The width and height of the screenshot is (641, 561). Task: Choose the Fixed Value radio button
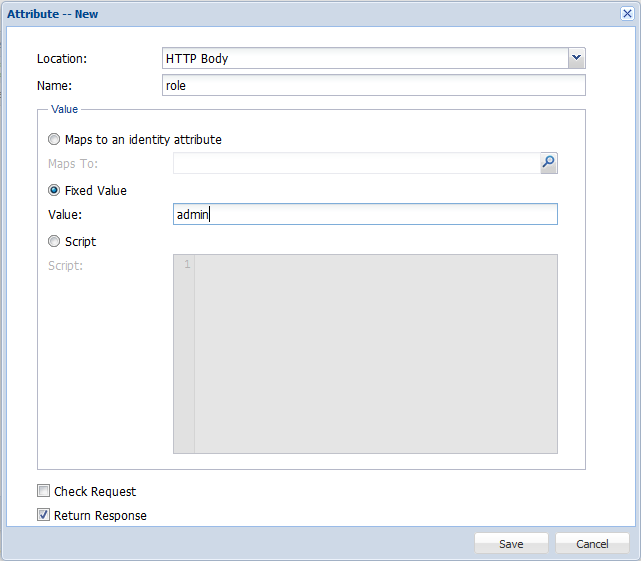54,191
